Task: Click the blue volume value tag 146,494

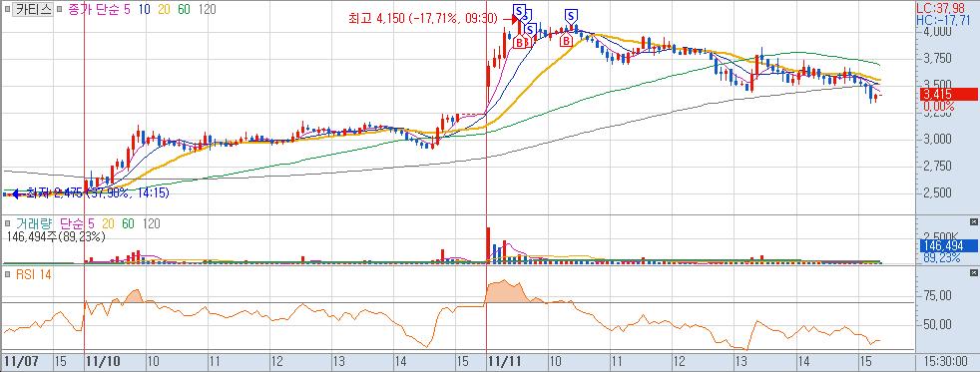Action: 949,246
